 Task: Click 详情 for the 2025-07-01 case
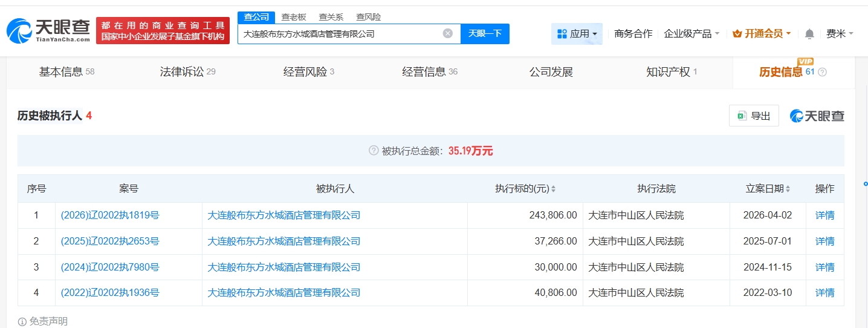pyautogui.click(x=824, y=241)
